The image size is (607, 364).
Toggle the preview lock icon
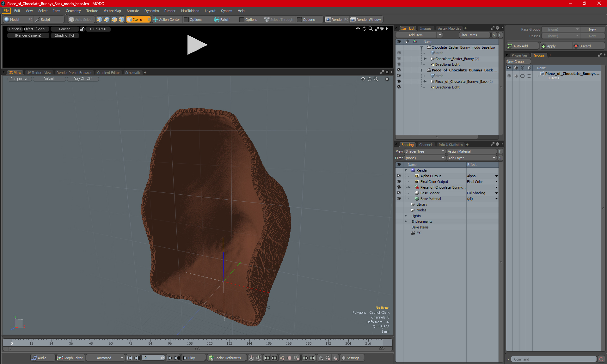click(x=82, y=29)
